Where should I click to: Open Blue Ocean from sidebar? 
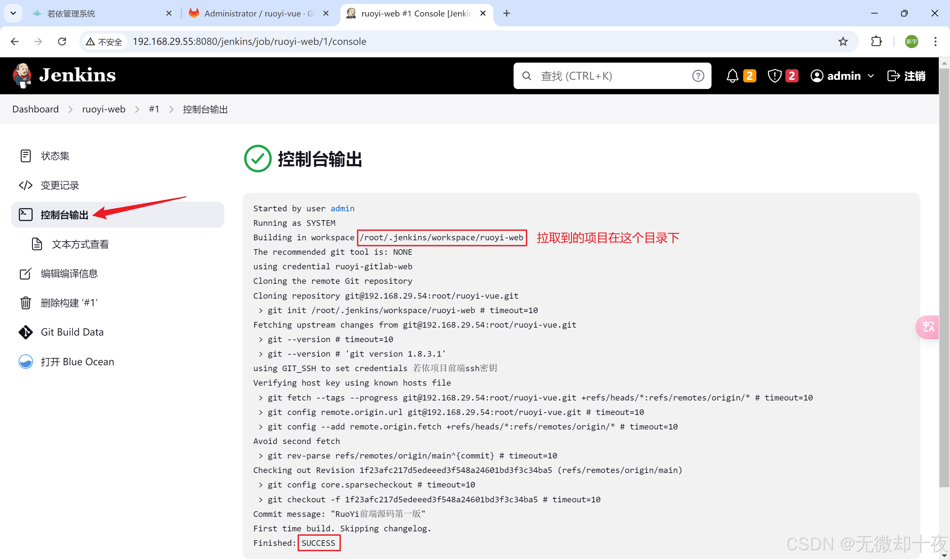tap(77, 362)
